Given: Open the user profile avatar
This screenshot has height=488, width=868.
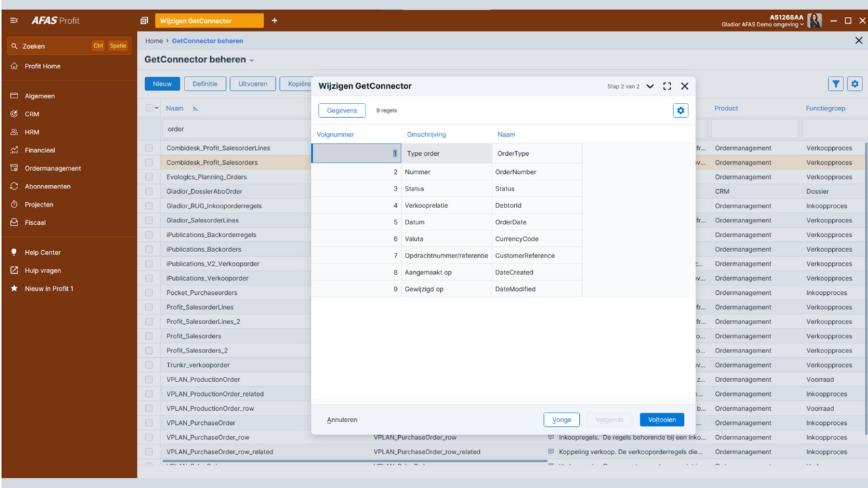Looking at the screenshot, I should point(814,21).
